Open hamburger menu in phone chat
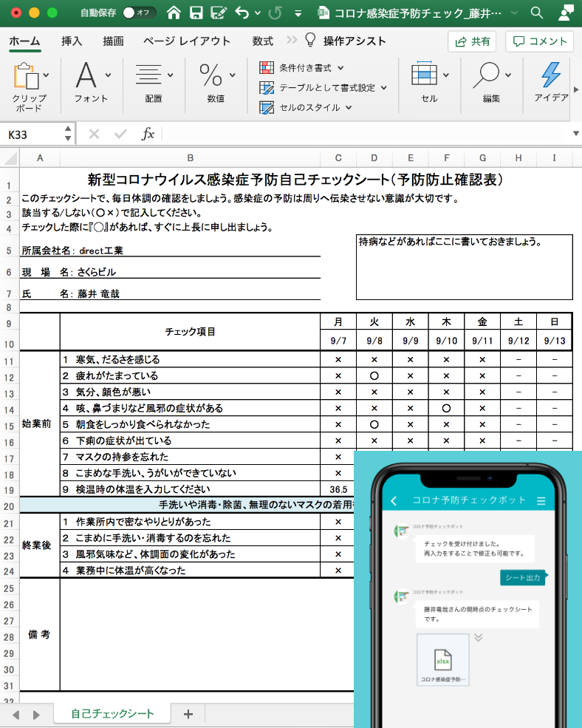 coord(541,501)
